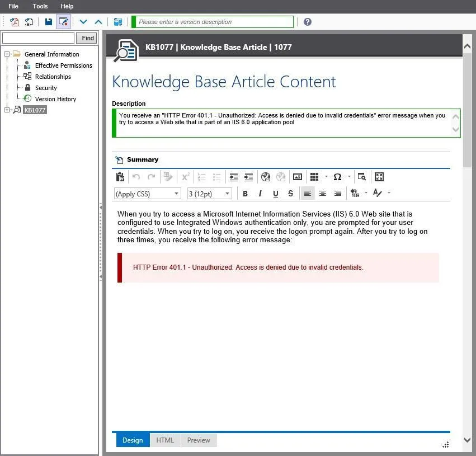Open the Help menu
Viewport: 476px width, 456px height.
coord(67,6)
